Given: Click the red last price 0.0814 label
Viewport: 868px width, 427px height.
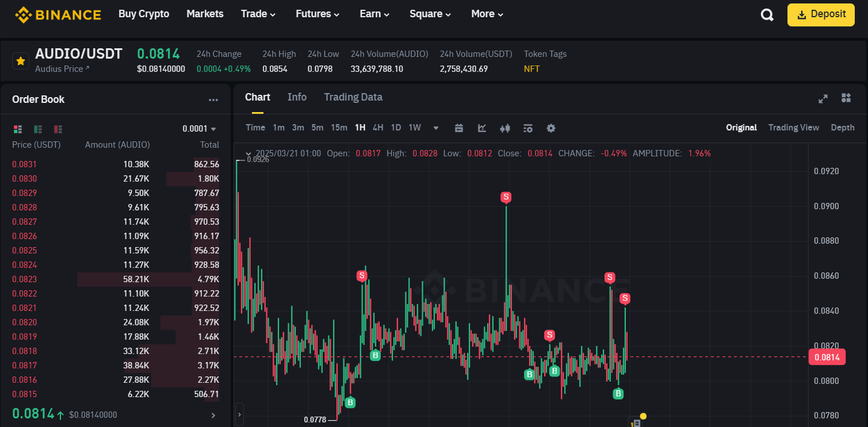Looking at the screenshot, I should click(x=827, y=356).
